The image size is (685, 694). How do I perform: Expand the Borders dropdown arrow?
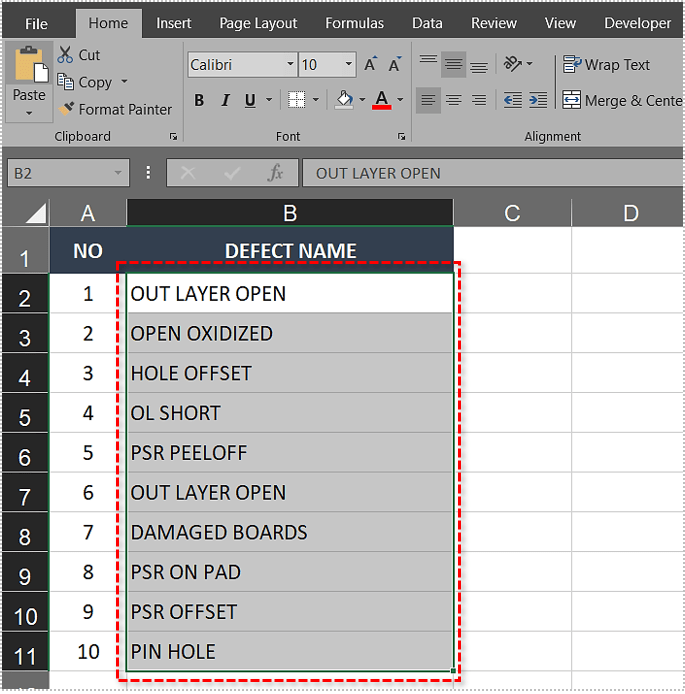click(x=316, y=100)
